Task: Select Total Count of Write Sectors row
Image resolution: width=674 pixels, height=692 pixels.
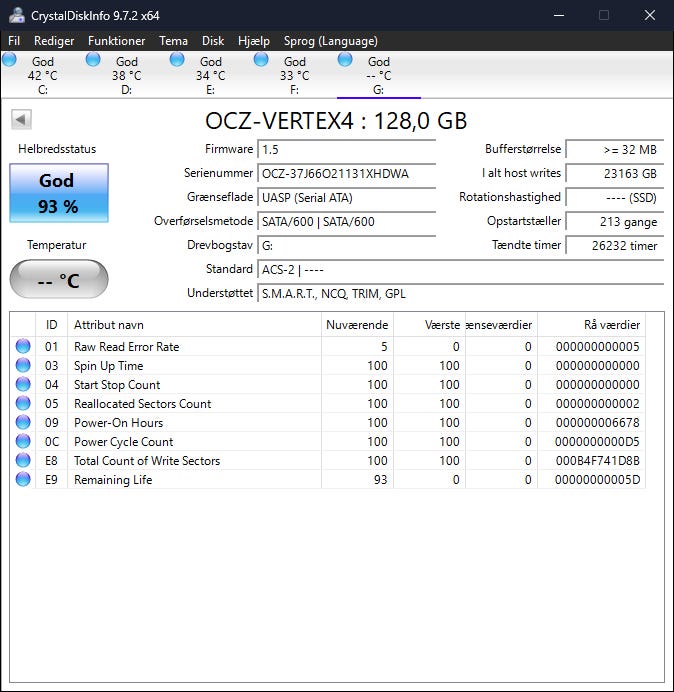Action: coord(328,460)
